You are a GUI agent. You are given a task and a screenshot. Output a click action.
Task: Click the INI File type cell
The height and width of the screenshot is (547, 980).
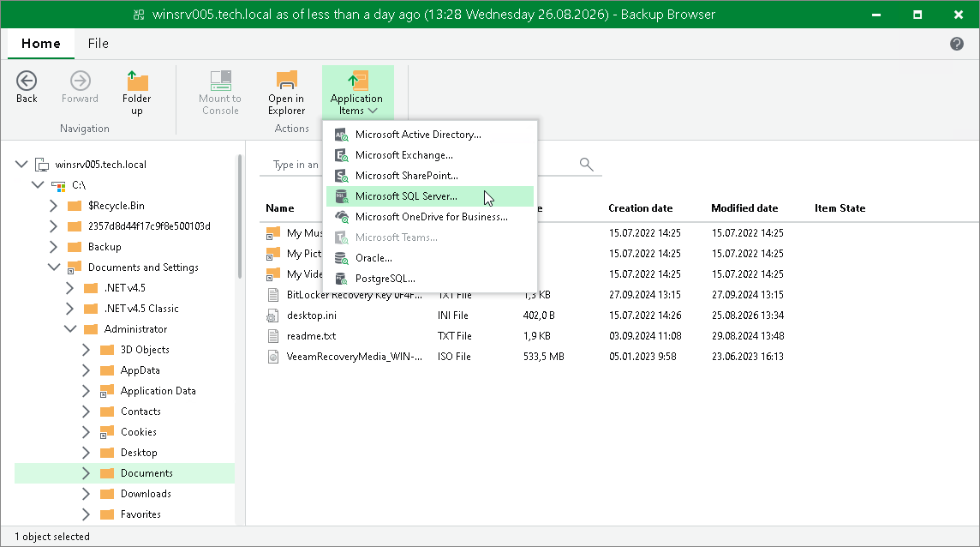pyautogui.click(x=453, y=316)
